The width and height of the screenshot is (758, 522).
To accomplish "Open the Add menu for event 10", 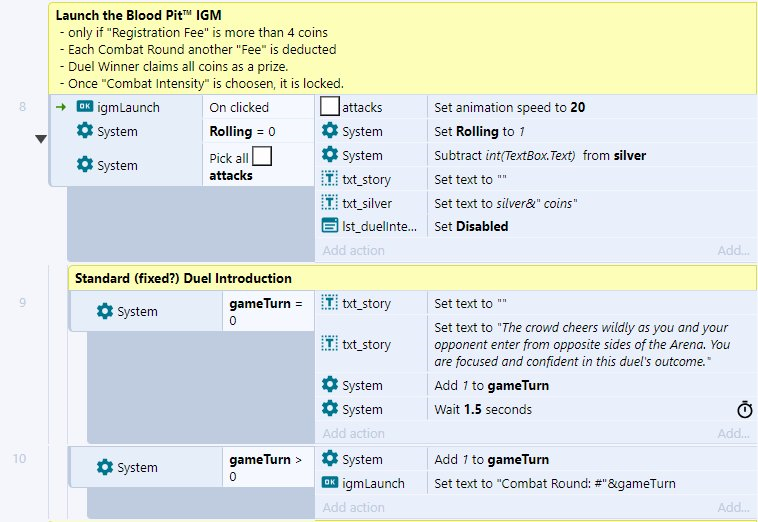I will pyautogui.click(x=733, y=507).
